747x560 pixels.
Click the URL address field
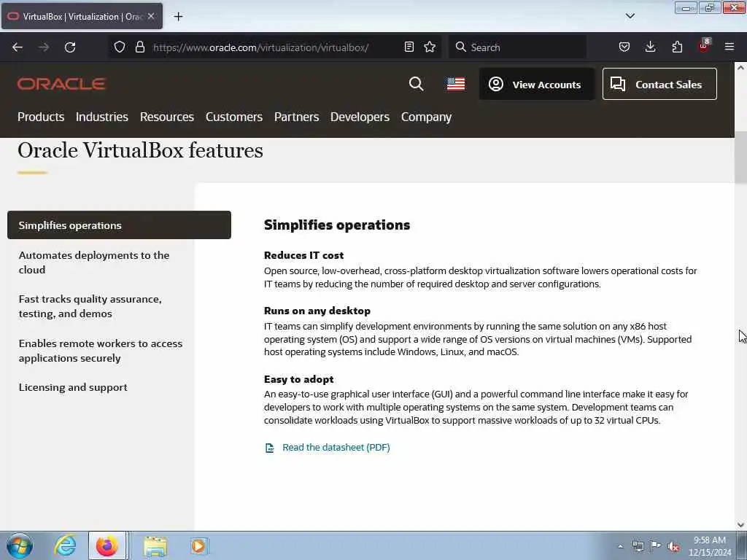pos(274,47)
